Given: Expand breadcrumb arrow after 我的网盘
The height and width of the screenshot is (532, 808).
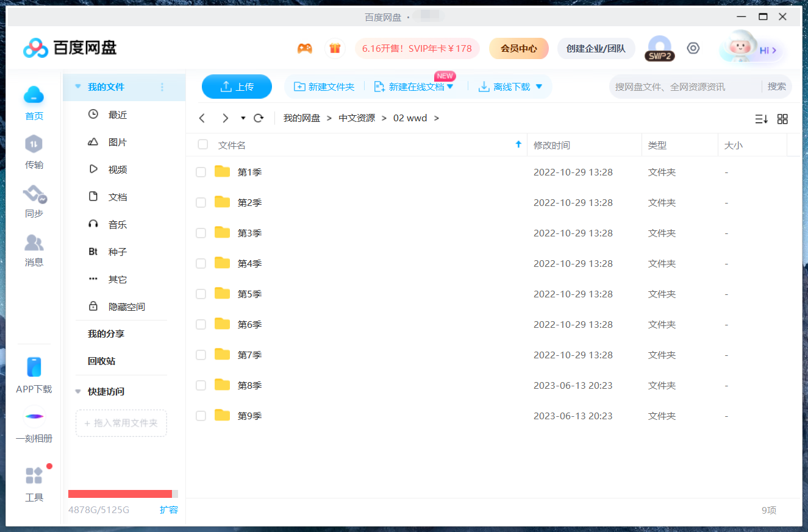Looking at the screenshot, I should pos(329,118).
